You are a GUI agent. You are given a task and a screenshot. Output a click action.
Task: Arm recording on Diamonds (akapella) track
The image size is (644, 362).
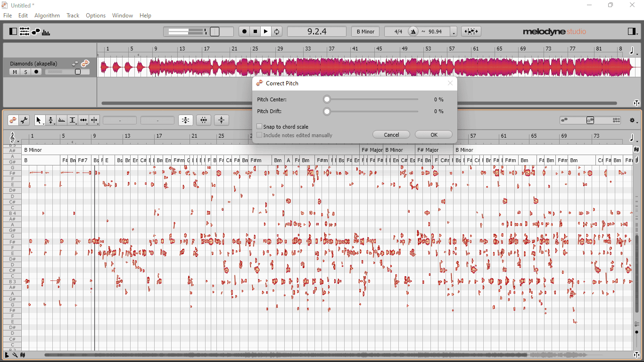[x=36, y=72]
